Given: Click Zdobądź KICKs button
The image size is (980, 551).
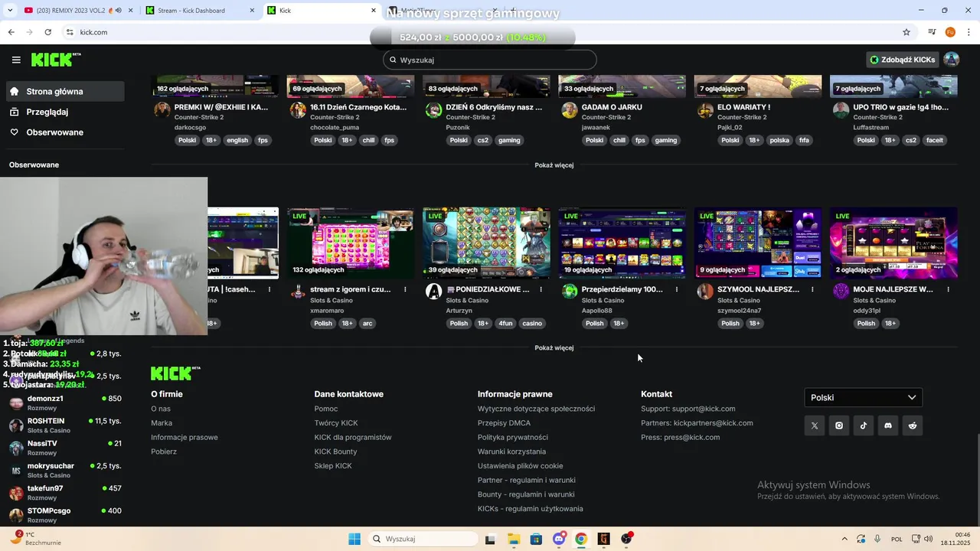Looking at the screenshot, I should (x=903, y=60).
